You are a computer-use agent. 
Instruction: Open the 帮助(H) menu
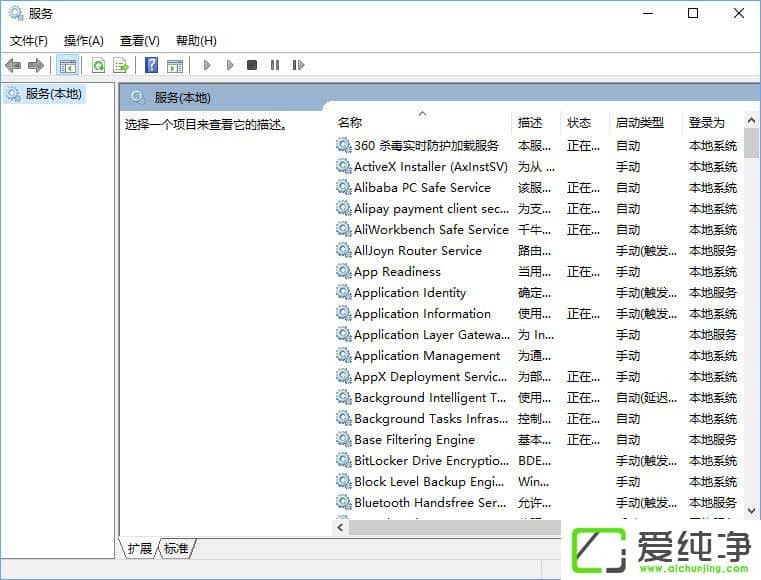tap(196, 41)
